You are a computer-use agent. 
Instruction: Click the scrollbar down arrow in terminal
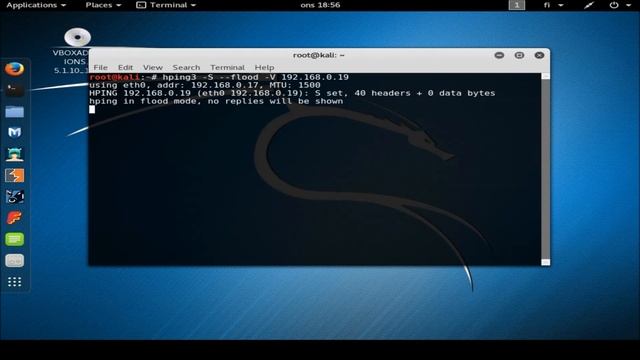(545, 262)
